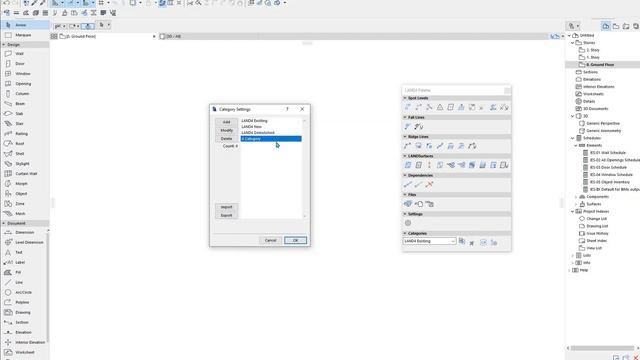This screenshot has width=640, height=360.
Task: Click OK in Category Settings dialog
Action: point(296,240)
